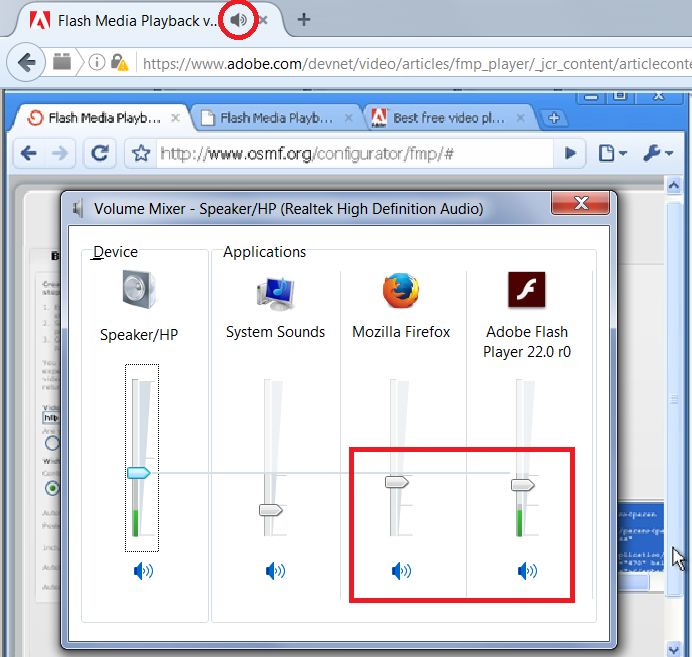
Task: Click the Adobe Flash Player application icon
Action: point(526,291)
